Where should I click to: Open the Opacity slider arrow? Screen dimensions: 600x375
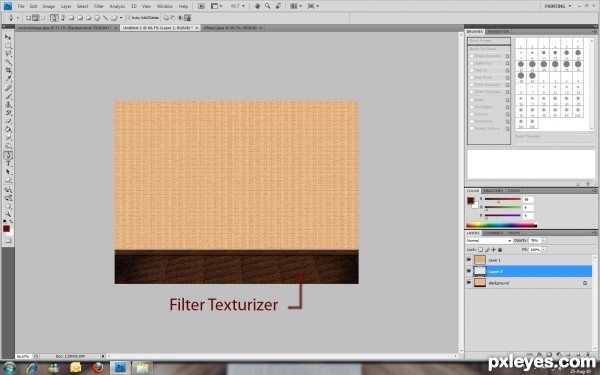(x=544, y=240)
